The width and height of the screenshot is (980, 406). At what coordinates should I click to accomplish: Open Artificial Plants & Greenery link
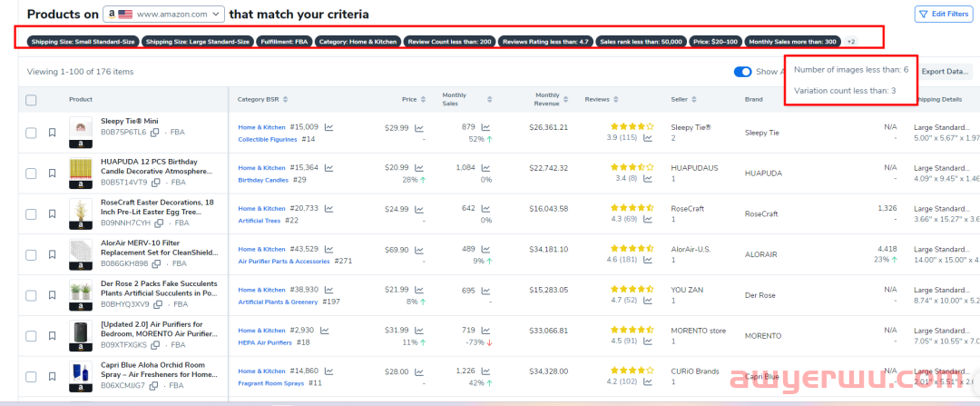click(x=279, y=302)
